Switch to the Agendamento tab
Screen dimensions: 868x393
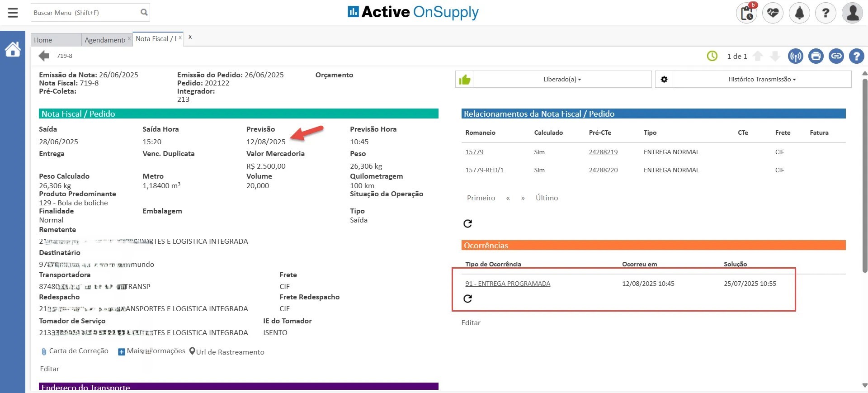105,40
